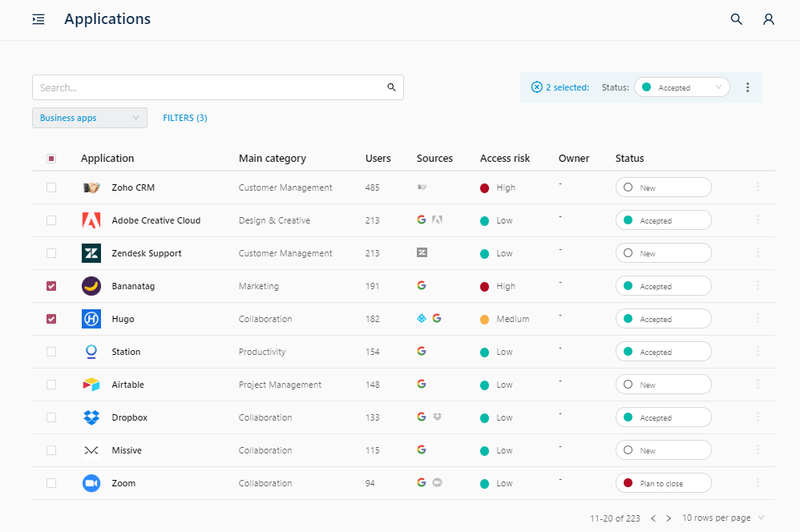Open the sidebar menu icon
This screenshot has width=800, height=532.
point(38,19)
